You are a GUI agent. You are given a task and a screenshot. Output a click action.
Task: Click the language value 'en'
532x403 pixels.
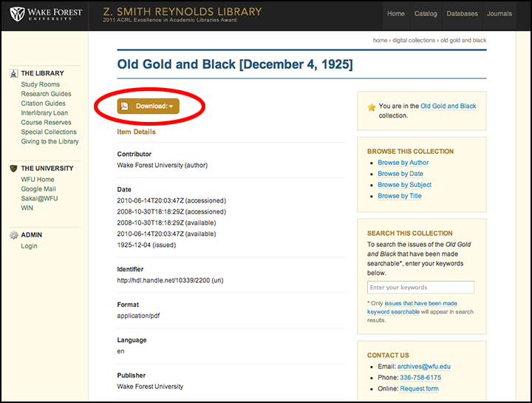(x=120, y=351)
